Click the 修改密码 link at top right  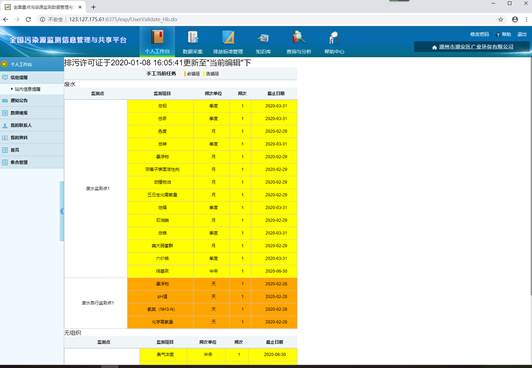point(479,34)
